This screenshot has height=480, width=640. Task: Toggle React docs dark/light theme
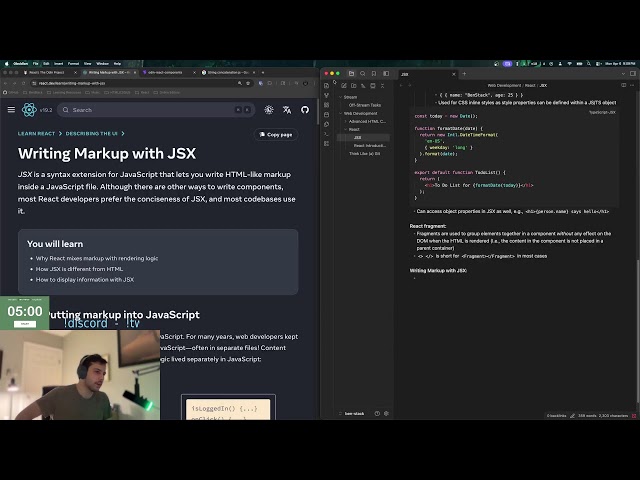click(269, 110)
